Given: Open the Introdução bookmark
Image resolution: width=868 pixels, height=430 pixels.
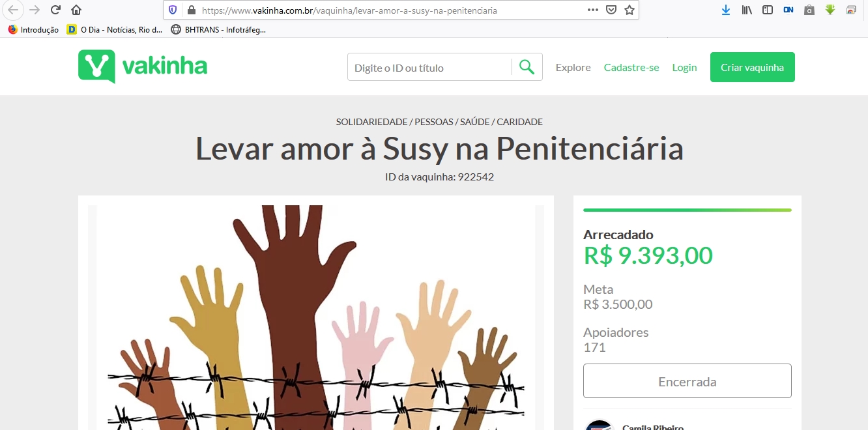Looking at the screenshot, I should 33,29.
